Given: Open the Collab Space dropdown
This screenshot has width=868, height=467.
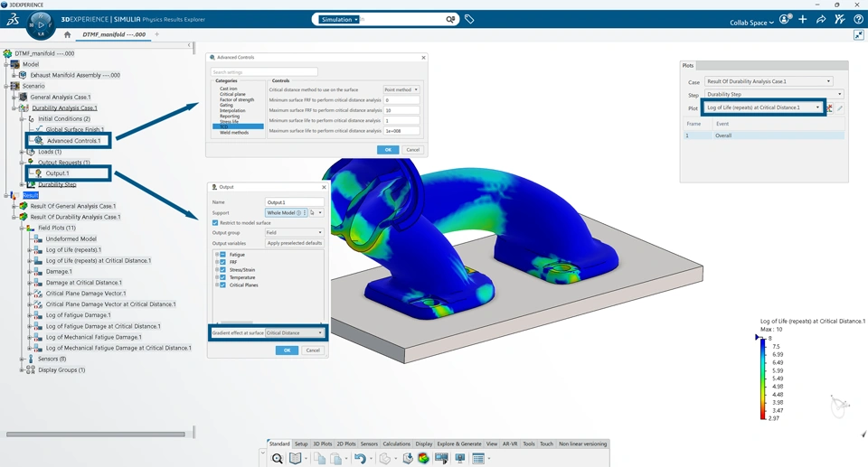Looking at the screenshot, I should point(751,23).
